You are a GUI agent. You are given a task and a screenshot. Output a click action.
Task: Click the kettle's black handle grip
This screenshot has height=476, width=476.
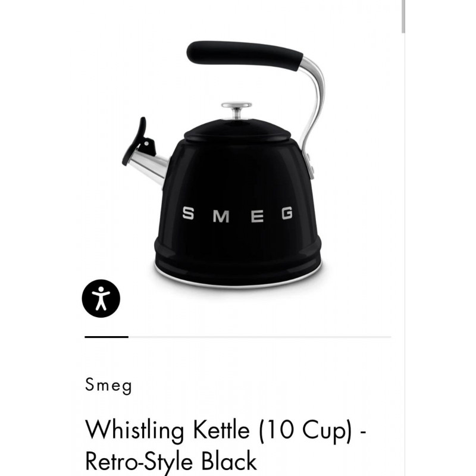[245, 56]
